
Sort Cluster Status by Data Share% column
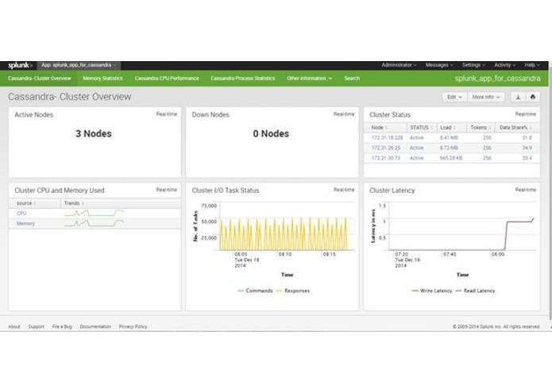pyautogui.click(x=517, y=127)
